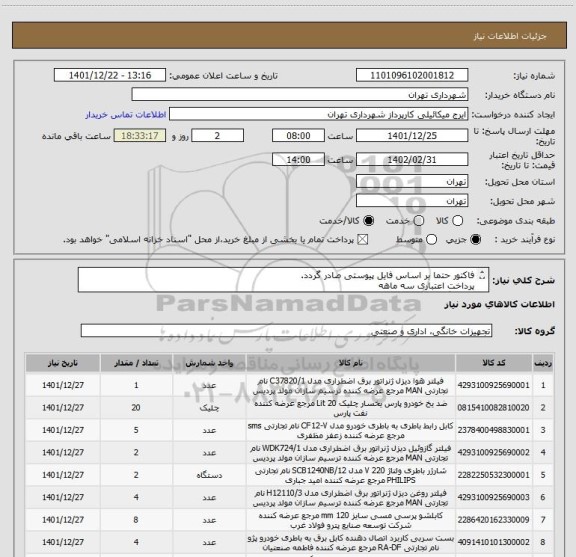Screen dimensions: 576x557
Task: Click the استان محل تحویل field تهران
Action: (x=412, y=182)
